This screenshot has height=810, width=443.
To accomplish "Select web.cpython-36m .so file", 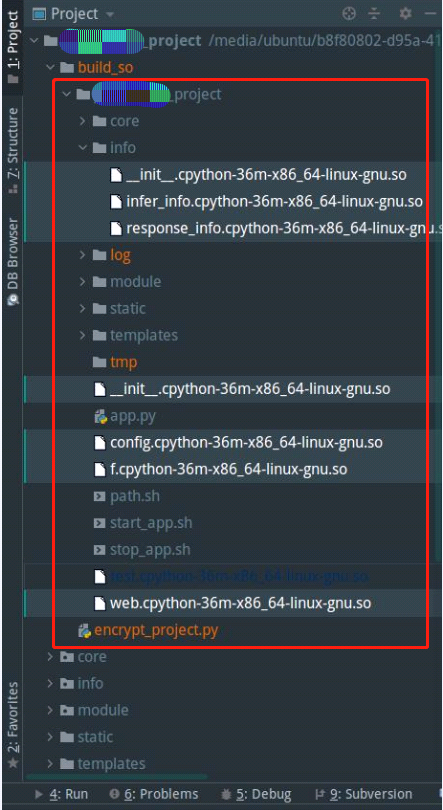I will pyautogui.click(x=240, y=603).
